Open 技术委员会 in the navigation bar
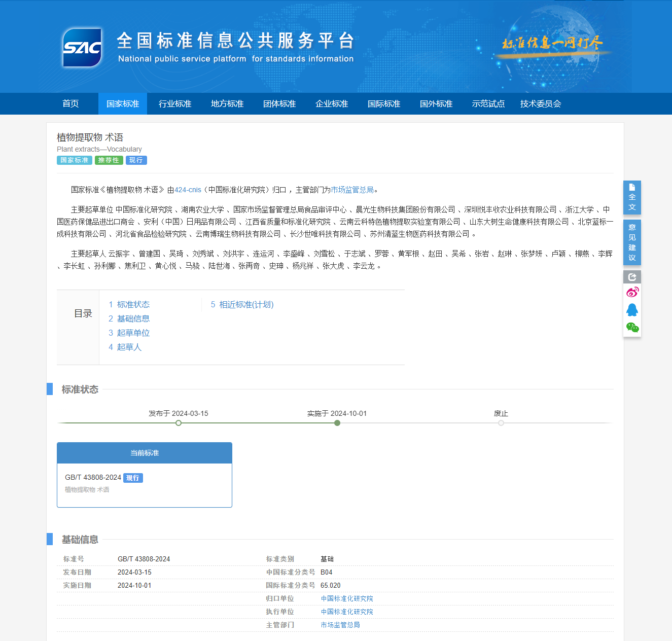 coord(541,104)
